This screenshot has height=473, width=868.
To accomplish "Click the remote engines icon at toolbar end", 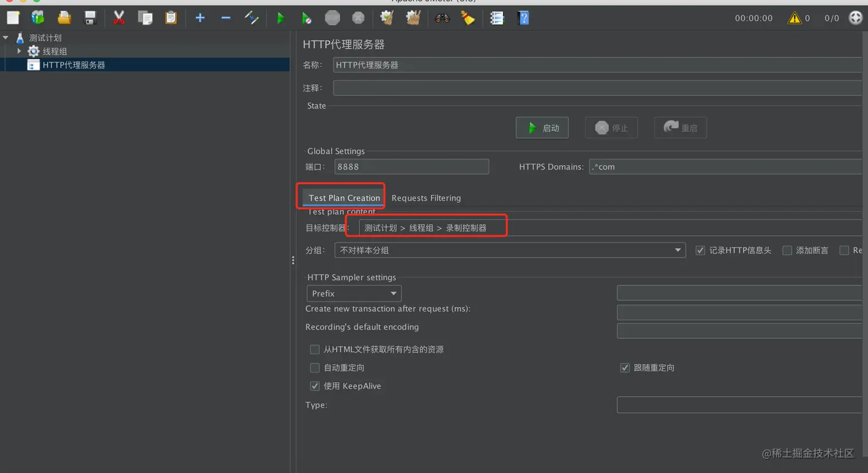I will coord(855,18).
